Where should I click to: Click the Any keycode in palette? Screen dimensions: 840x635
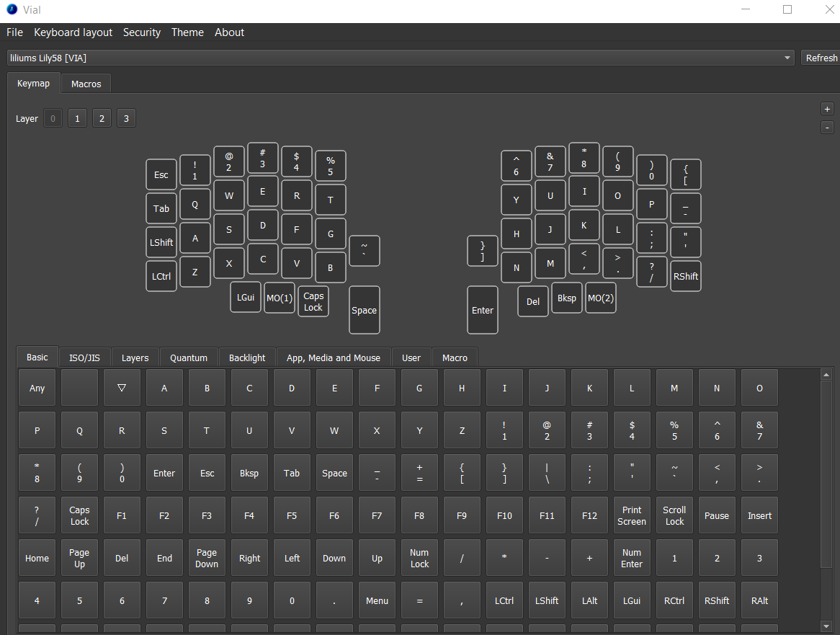tap(37, 388)
